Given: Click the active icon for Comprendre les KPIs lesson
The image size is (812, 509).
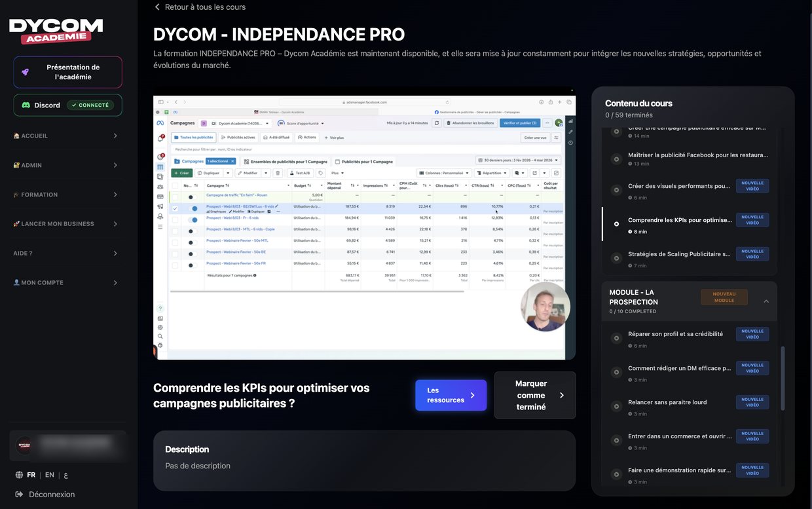Looking at the screenshot, I should (616, 224).
